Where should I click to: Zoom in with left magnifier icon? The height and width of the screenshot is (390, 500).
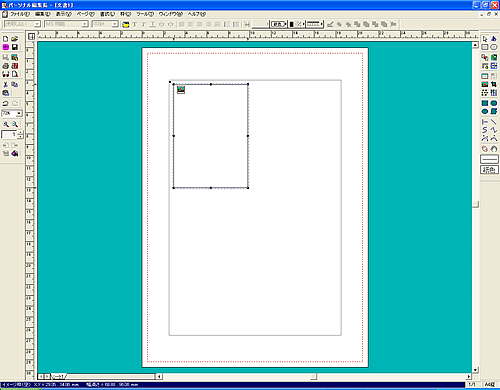6,124
